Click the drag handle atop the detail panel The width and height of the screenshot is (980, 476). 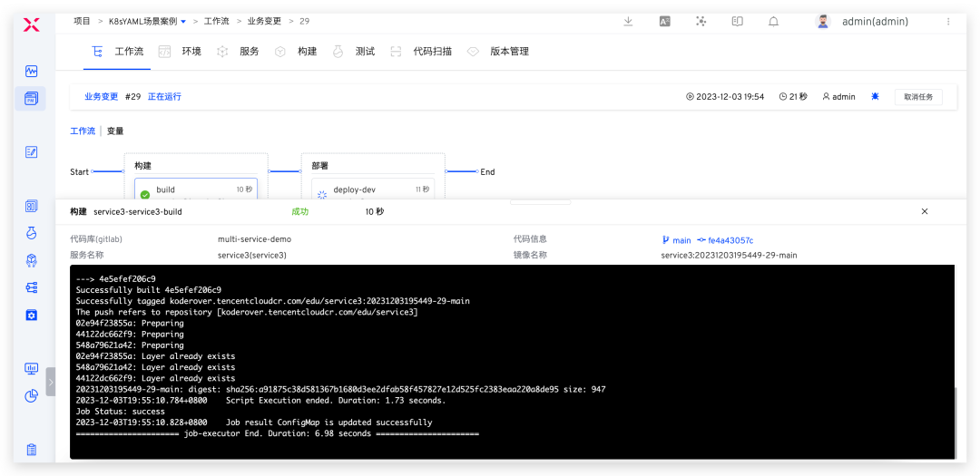541,202
